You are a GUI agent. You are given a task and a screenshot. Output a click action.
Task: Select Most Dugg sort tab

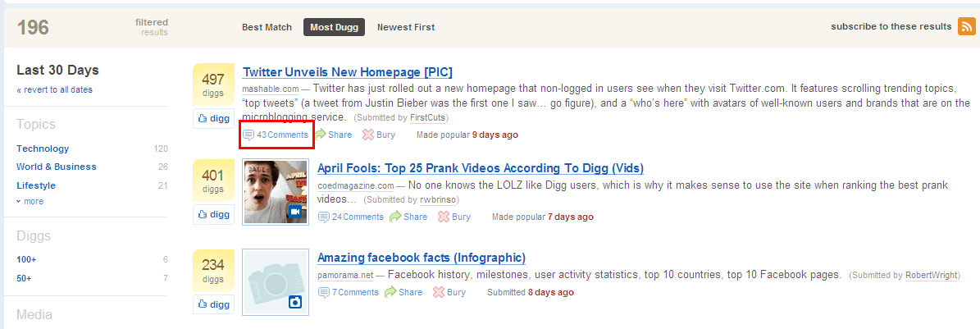(335, 27)
